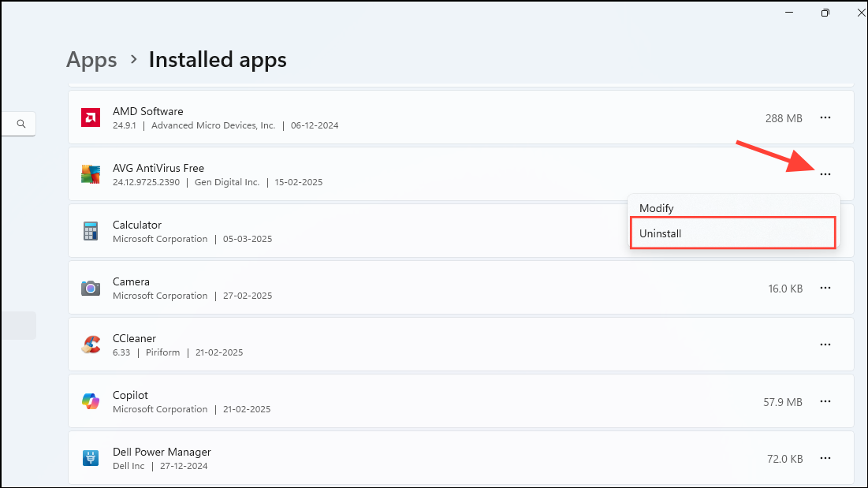Open more options for Copilot

(x=825, y=401)
